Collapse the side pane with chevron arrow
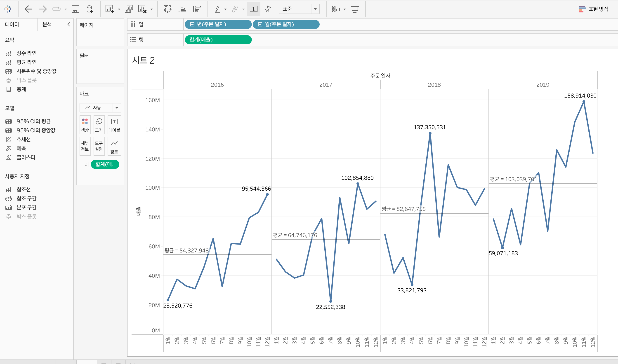Viewport: 618px width, 364px height. 68,24
